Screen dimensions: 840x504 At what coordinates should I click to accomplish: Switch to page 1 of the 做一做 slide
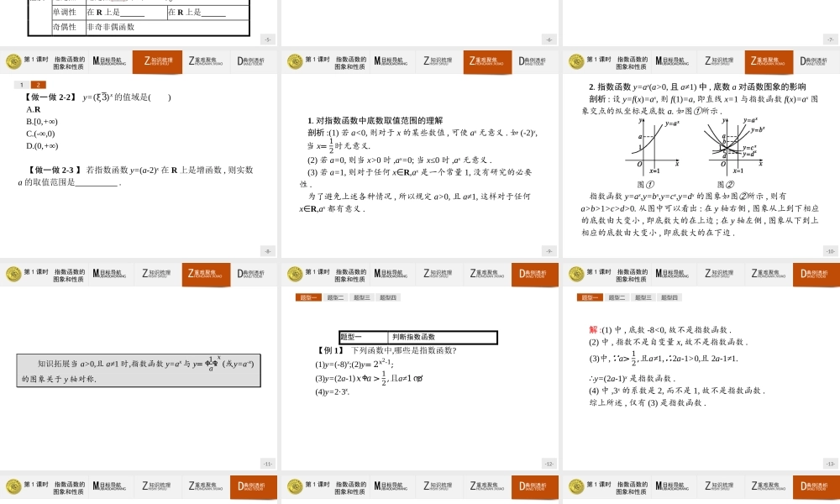point(21,84)
